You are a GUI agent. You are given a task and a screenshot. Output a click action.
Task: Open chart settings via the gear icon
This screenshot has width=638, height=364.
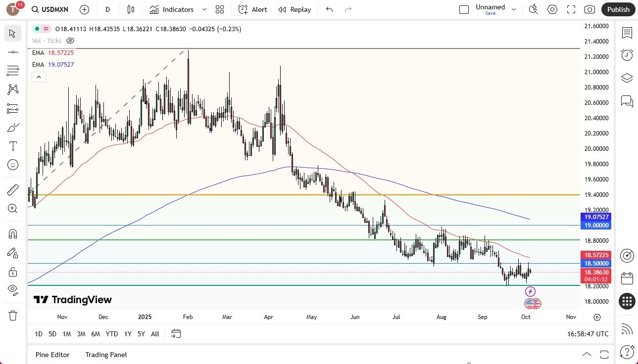click(552, 9)
